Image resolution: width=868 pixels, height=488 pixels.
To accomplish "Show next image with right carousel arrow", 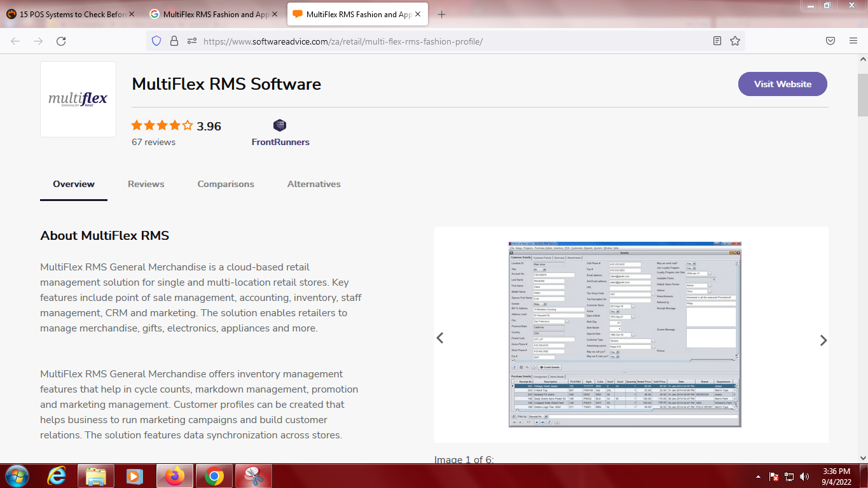I will pyautogui.click(x=823, y=340).
